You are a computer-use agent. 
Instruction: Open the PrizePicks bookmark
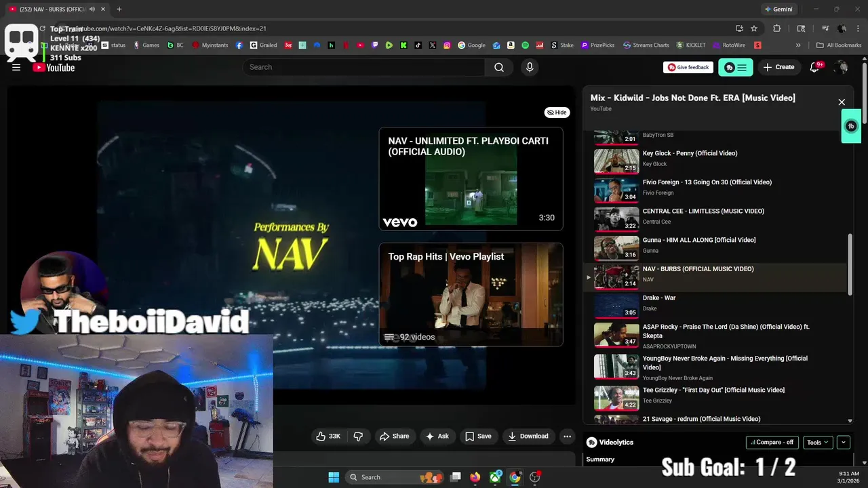coord(597,45)
